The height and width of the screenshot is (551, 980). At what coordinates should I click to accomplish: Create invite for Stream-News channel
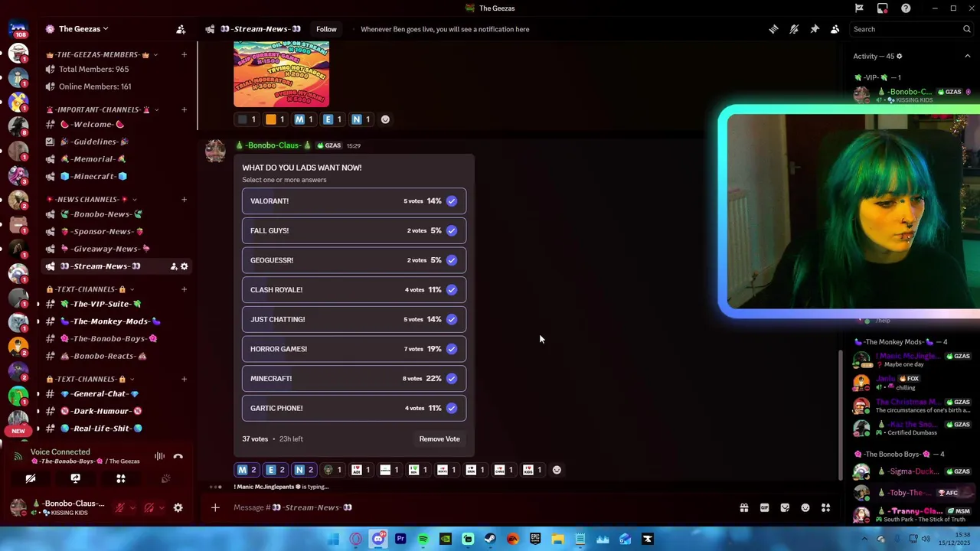click(x=174, y=266)
